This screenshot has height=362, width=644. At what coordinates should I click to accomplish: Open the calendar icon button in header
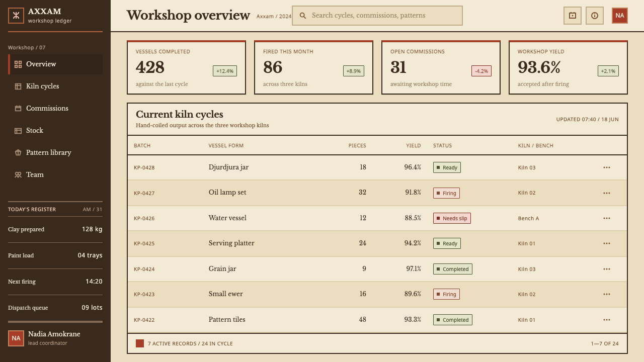click(x=573, y=16)
